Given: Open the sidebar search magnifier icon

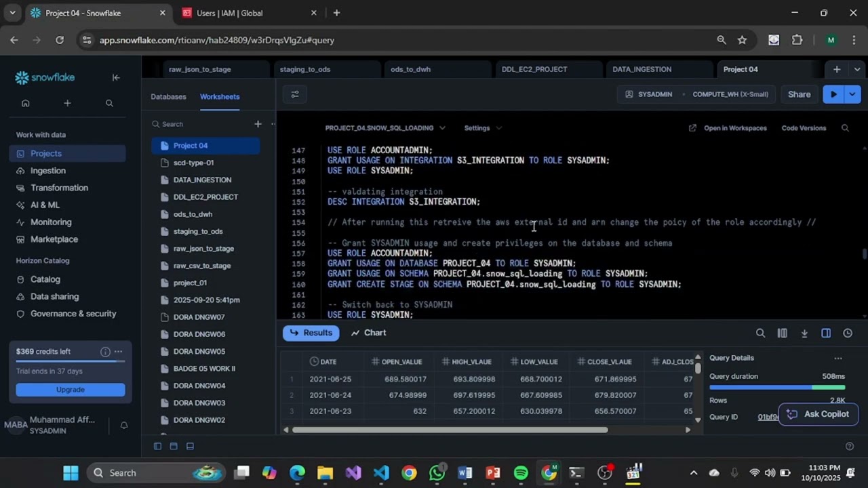Looking at the screenshot, I should (x=109, y=103).
